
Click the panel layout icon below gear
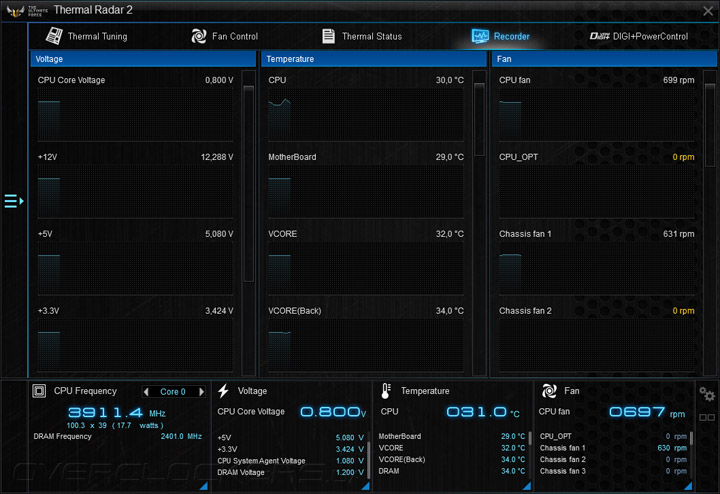[x=707, y=417]
